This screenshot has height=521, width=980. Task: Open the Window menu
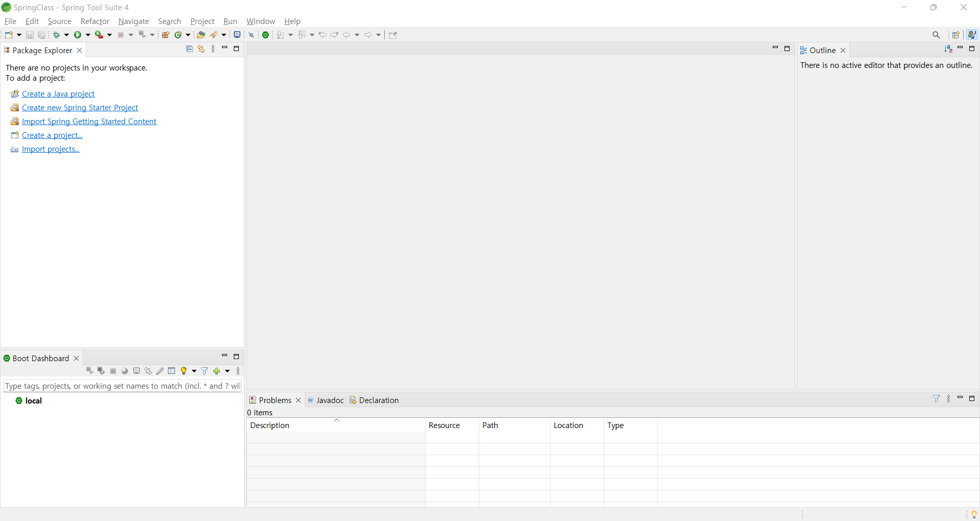(261, 21)
